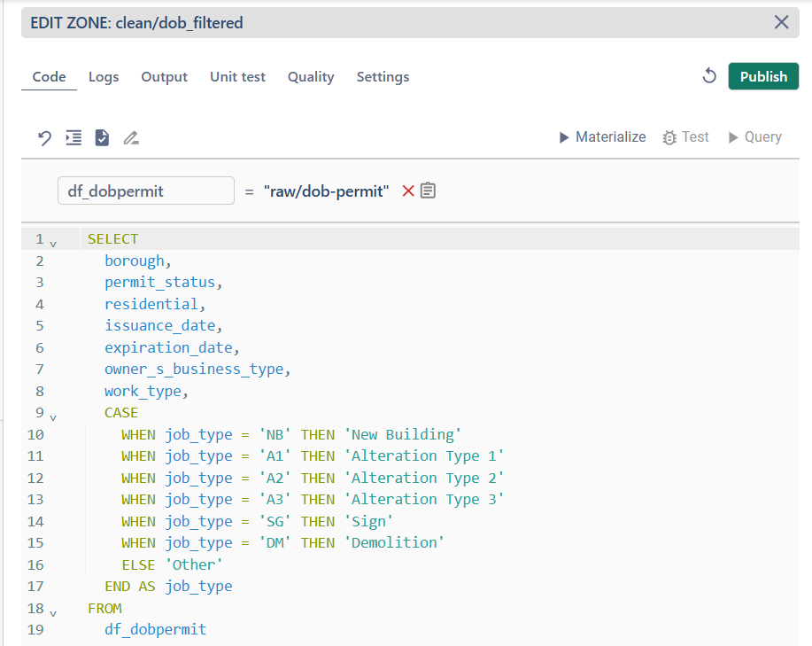The width and height of the screenshot is (812, 646).
Task: Go to the Settings tab
Action: 383,77
